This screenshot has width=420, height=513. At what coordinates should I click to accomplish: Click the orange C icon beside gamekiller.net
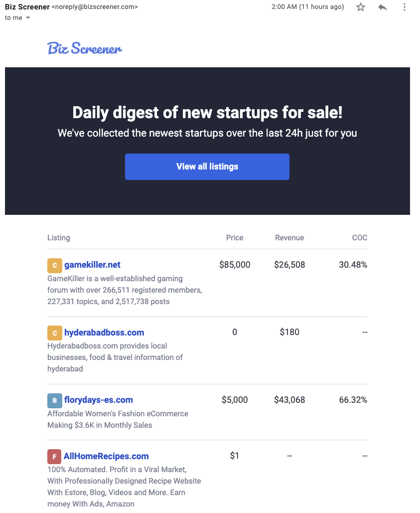pos(54,265)
